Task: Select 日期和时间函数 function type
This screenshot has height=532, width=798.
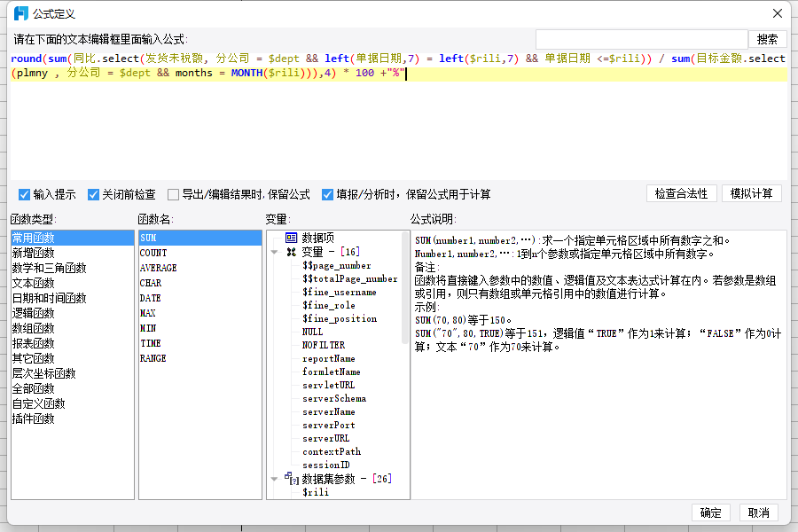Action: (73, 298)
